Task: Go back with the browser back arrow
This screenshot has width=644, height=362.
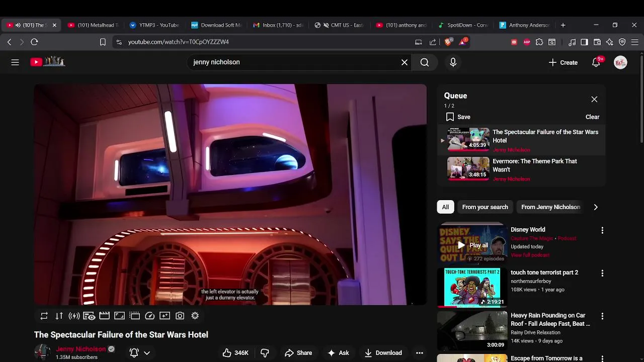Action: pyautogui.click(x=9, y=42)
